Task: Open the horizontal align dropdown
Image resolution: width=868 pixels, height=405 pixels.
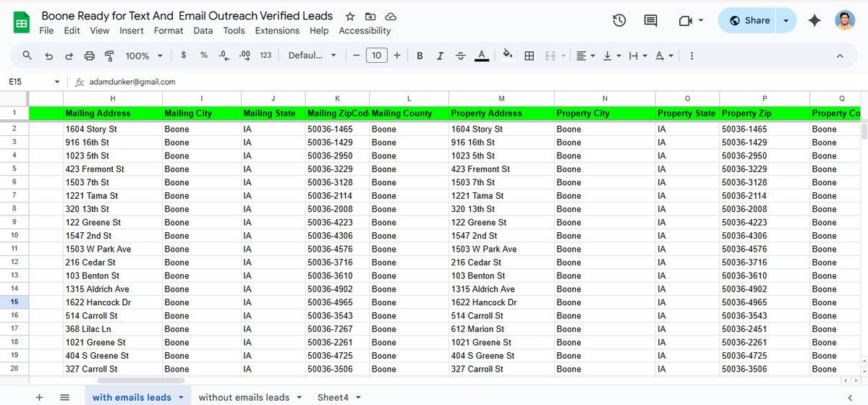Action: (x=585, y=56)
